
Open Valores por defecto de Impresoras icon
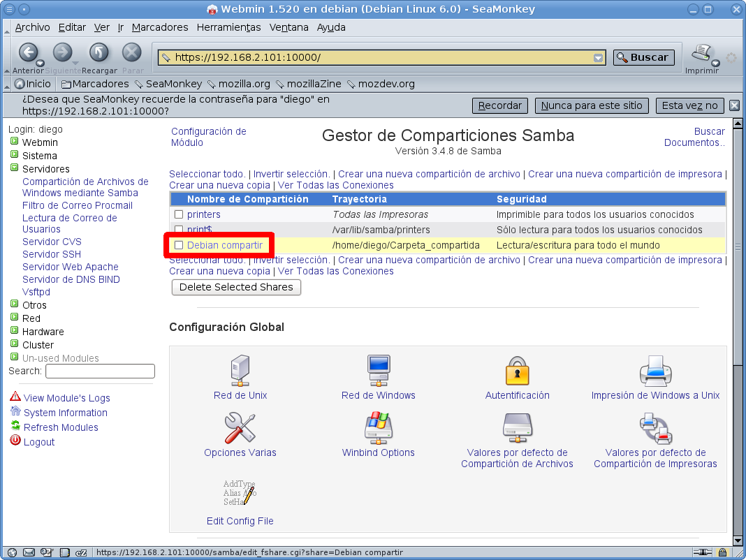656,428
